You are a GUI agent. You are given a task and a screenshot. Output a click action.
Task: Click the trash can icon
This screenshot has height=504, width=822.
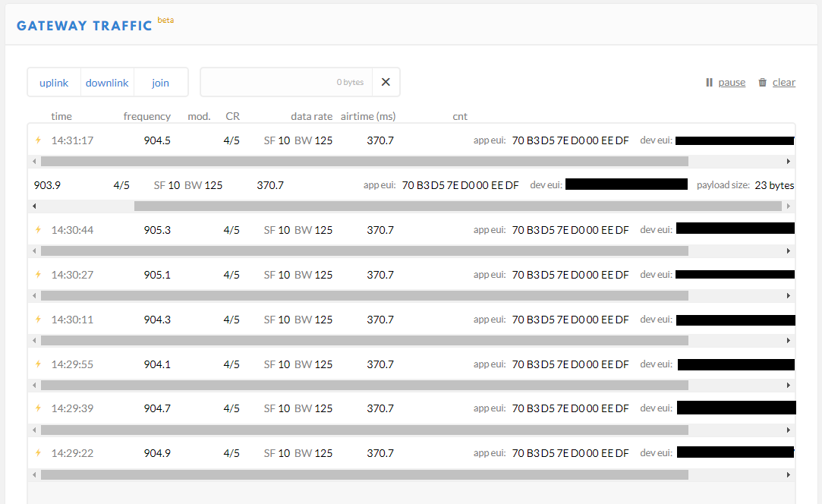pyautogui.click(x=763, y=82)
